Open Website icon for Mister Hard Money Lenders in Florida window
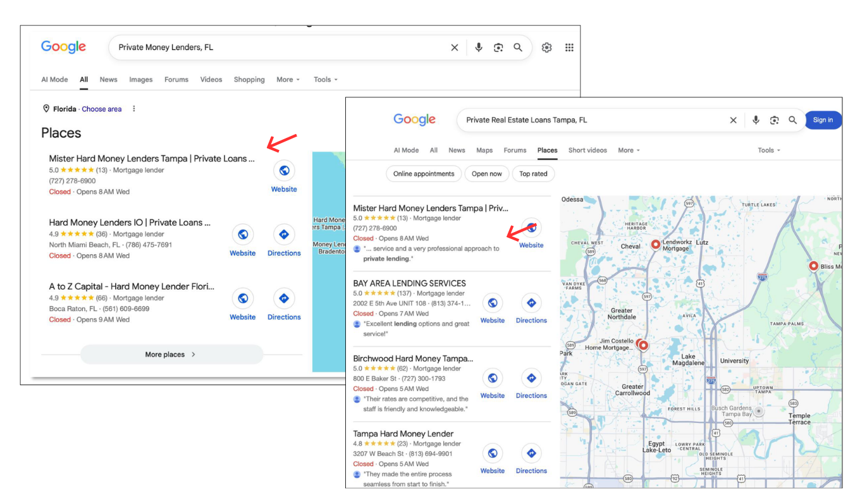The image size is (867, 504). coord(285,170)
